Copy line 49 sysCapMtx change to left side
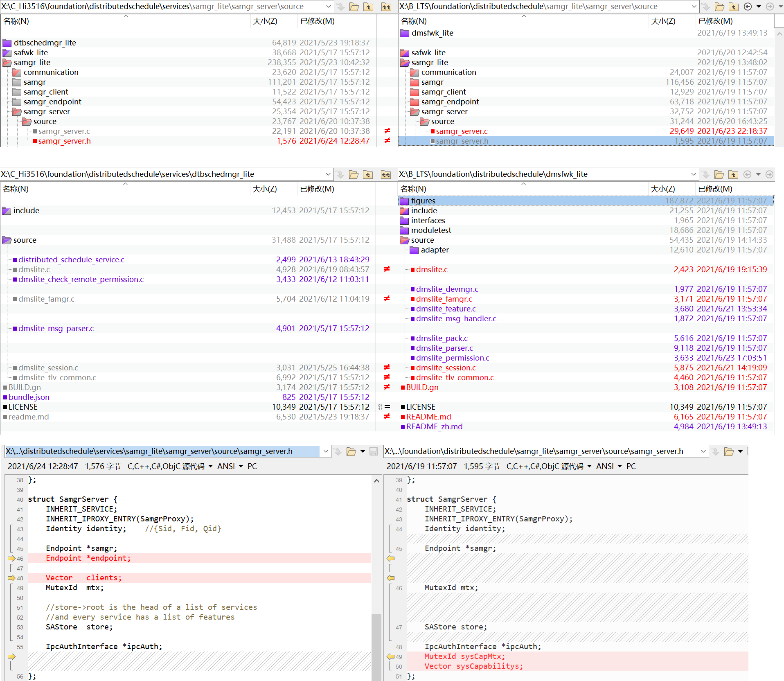 (391, 656)
